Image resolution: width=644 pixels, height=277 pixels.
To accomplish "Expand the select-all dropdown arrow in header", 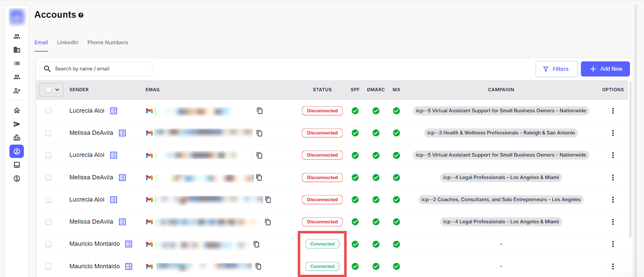I will tap(57, 90).
